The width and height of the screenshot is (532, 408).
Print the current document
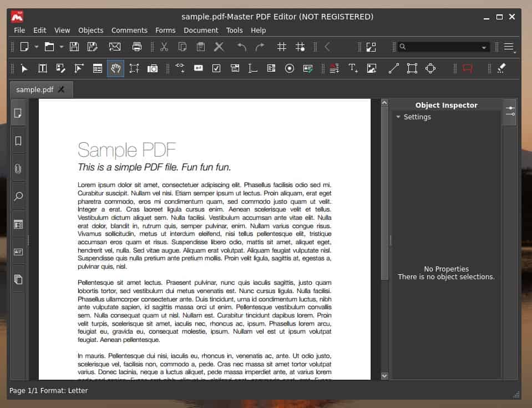click(136, 47)
